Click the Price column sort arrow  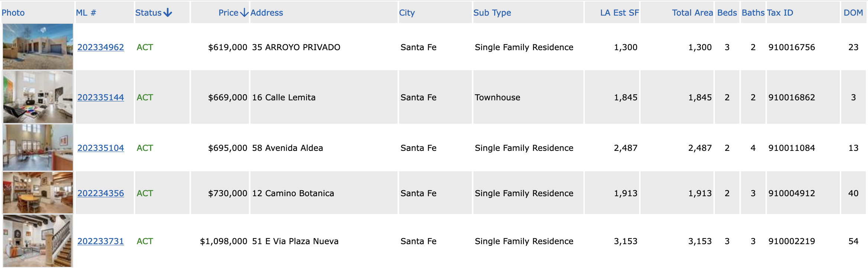[244, 13]
